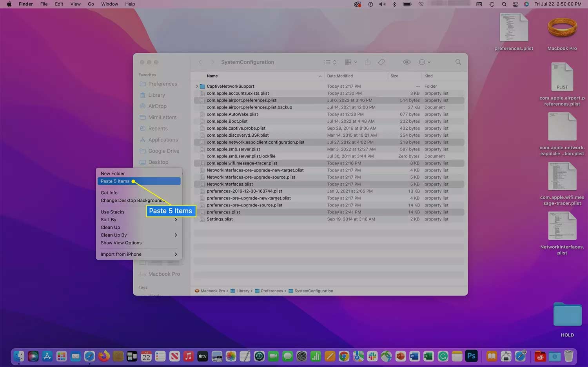
Task: Open the more-actions ellipsis menu
Action: pyautogui.click(x=422, y=62)
